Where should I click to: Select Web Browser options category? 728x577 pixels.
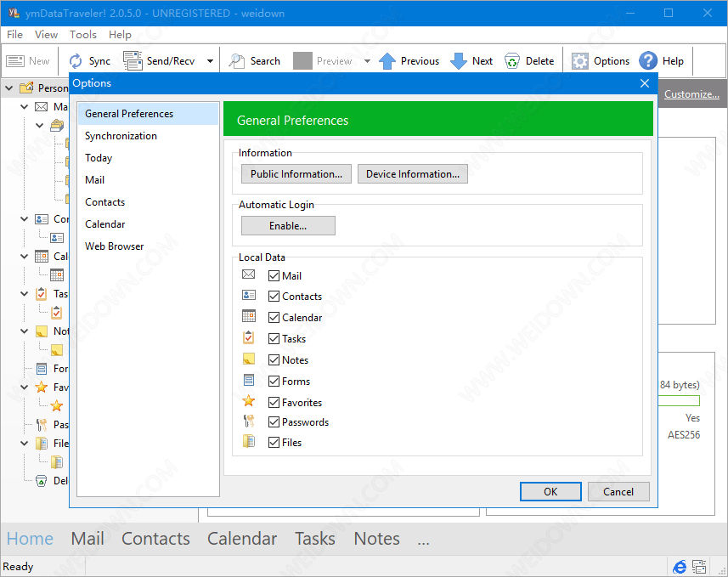148,246
